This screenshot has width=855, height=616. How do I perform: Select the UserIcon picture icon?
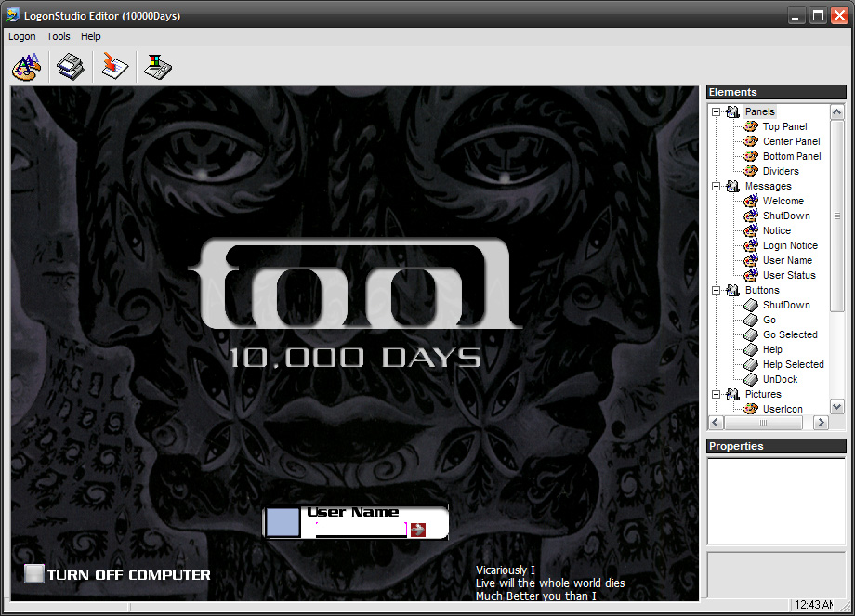click(751, 409)
